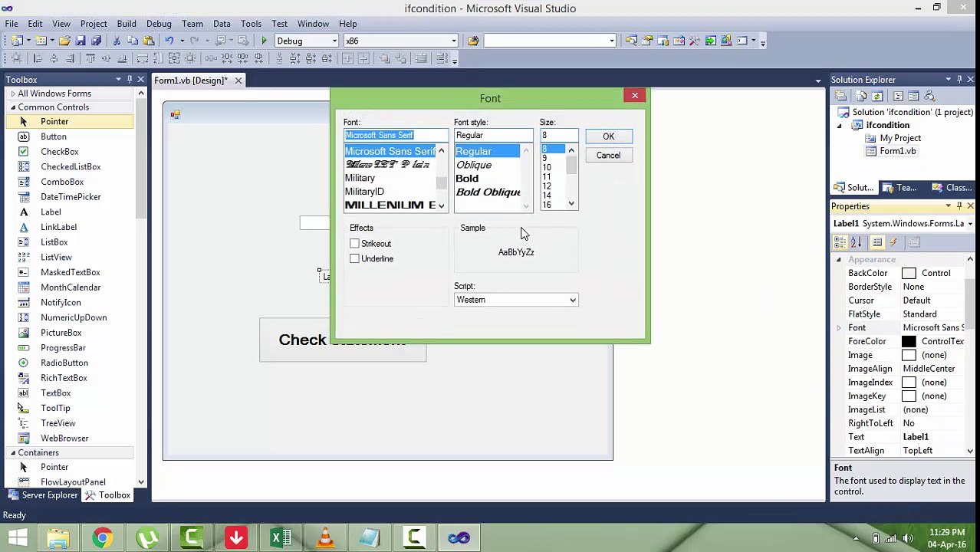Click the Events lightning icon in Properties

click(893, 242)
